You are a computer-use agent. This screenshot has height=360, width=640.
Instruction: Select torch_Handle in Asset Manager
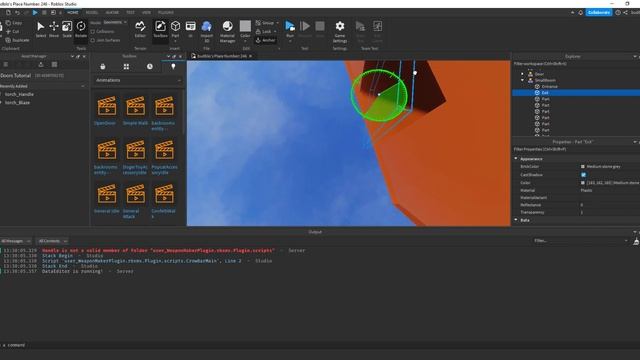pos(19,94)
